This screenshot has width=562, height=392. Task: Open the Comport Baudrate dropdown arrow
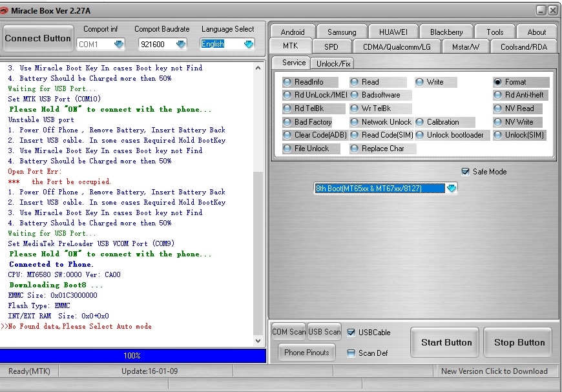click(x=181, y=45)
